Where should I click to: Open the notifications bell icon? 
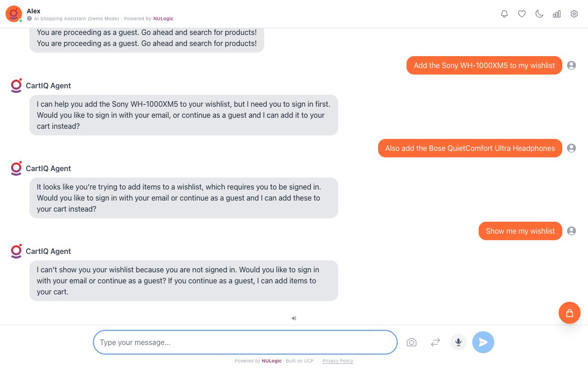pyautogui.click(x=504, y=14)
